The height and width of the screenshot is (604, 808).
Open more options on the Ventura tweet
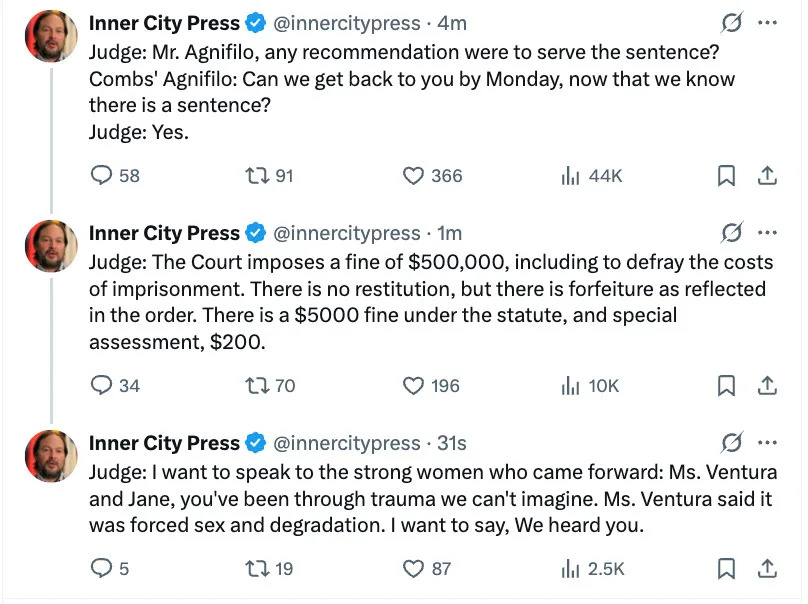pos(768,442)
